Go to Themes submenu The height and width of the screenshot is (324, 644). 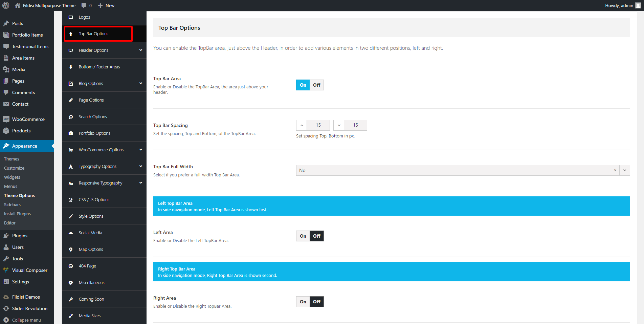click(12, 159)
